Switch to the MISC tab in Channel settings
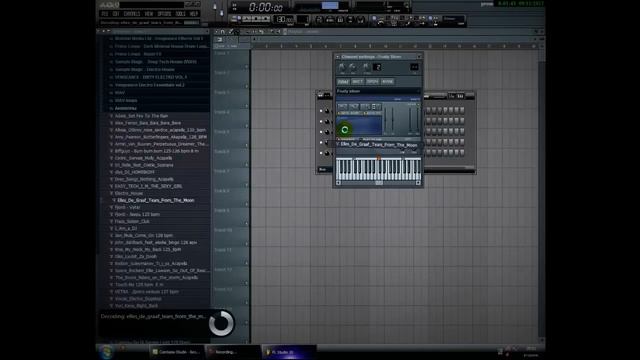Screen dimensions: 640x360 click(x=372, y=82)
